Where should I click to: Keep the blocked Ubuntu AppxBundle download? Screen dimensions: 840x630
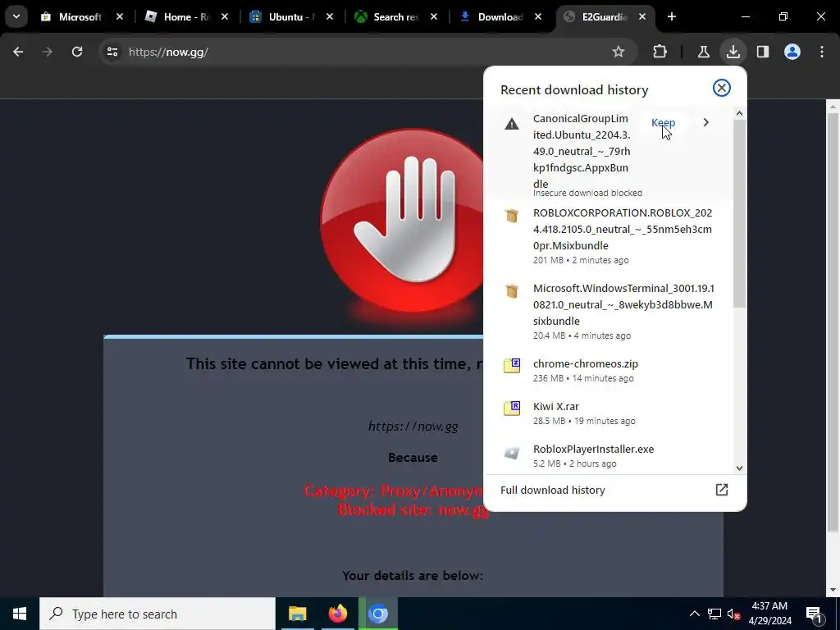click(x=663, y=123)
